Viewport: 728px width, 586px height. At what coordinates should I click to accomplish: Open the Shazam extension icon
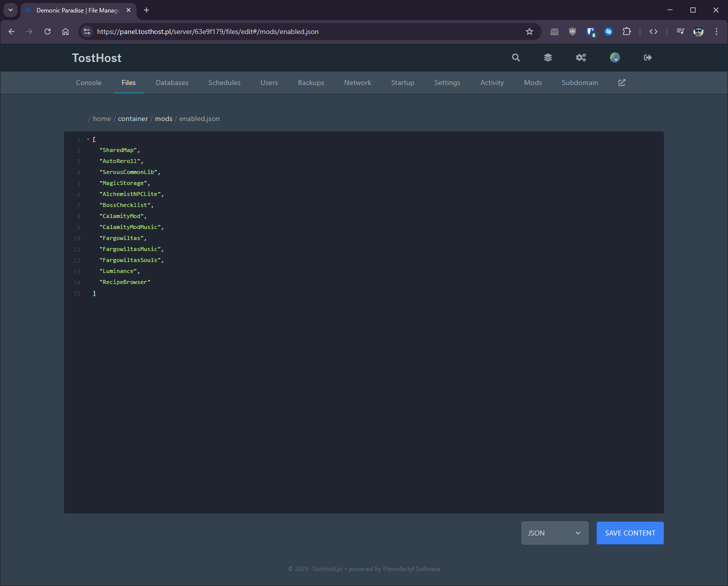608,31
